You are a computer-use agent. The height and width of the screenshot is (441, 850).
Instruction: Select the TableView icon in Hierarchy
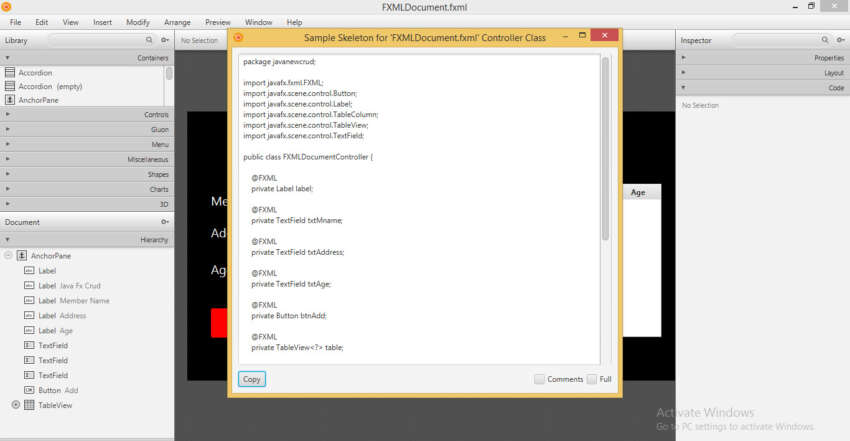29,405
